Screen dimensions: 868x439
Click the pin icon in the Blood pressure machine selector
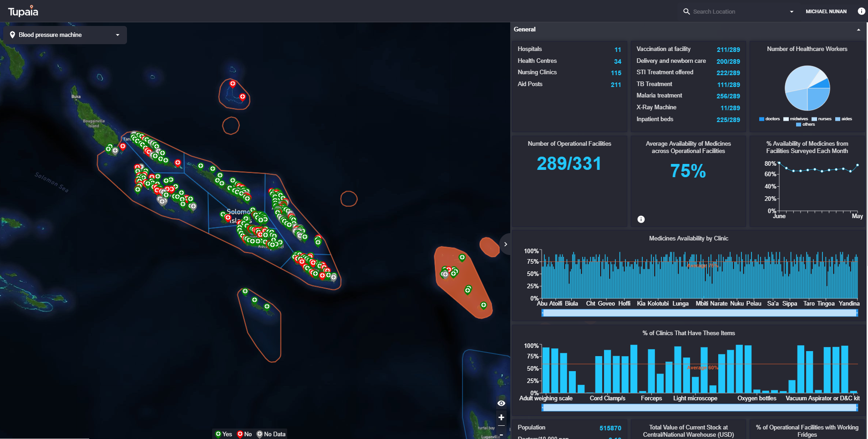12,35
